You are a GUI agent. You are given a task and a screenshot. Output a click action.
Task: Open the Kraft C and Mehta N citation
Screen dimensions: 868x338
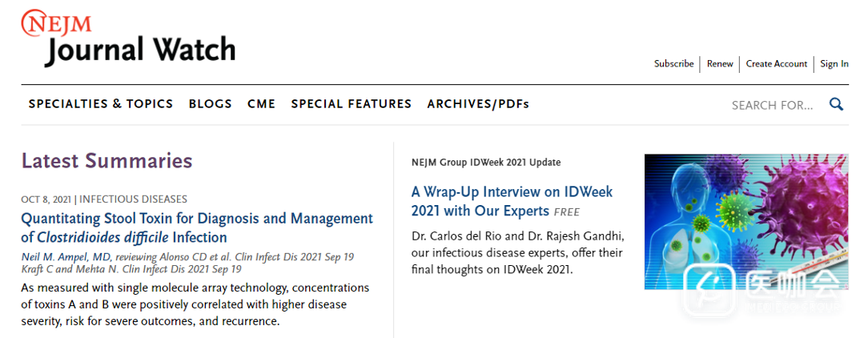pos(131,269)
